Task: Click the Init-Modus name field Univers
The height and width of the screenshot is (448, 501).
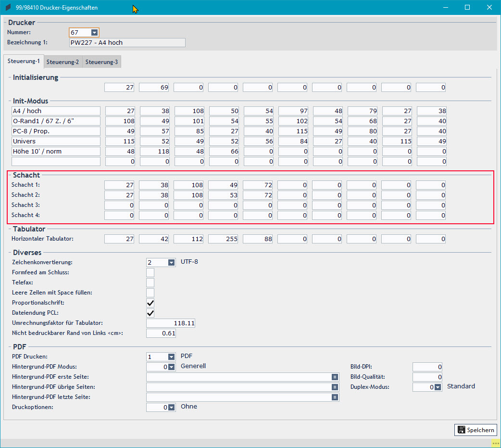Action: click(56, 141)
